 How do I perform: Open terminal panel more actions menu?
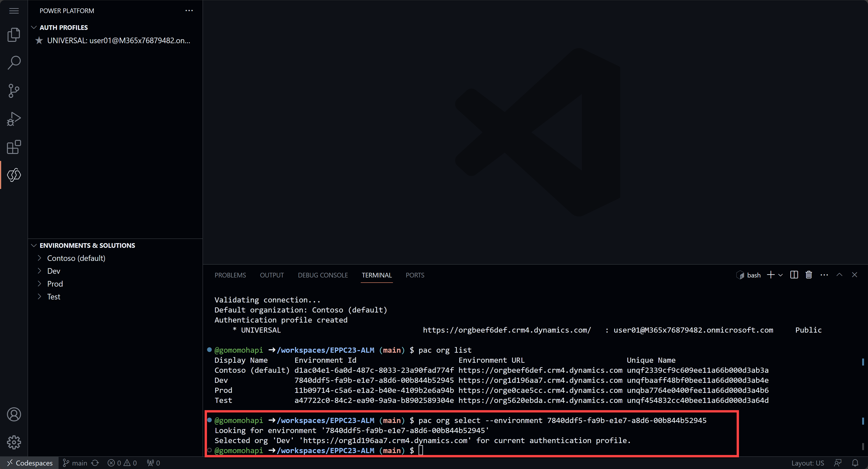click(x=824, y=275)
